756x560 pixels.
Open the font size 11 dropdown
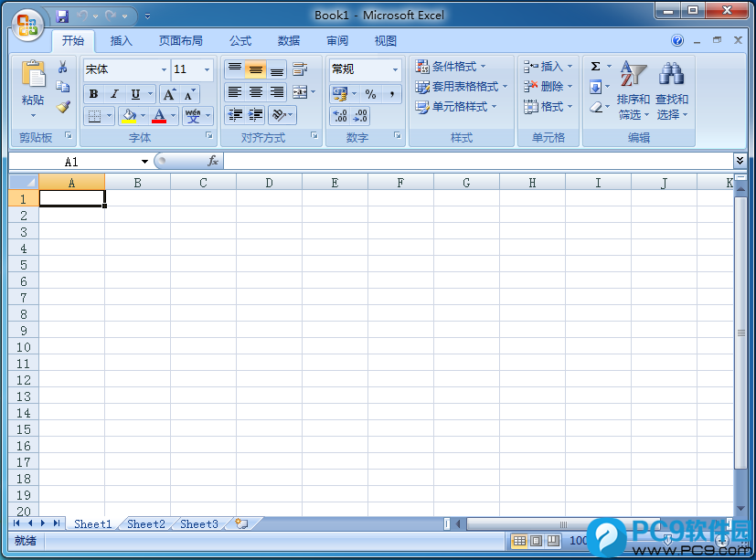[205, 69]
